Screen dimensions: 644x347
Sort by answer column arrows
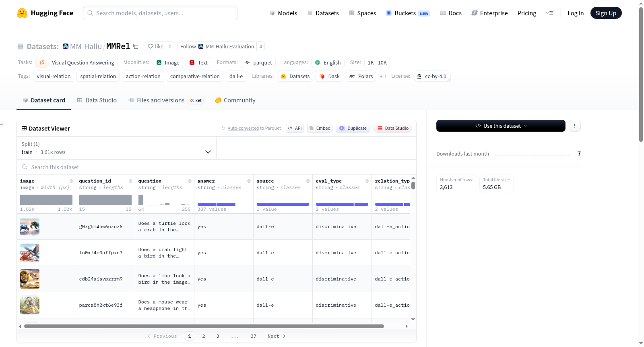(249, 181)
